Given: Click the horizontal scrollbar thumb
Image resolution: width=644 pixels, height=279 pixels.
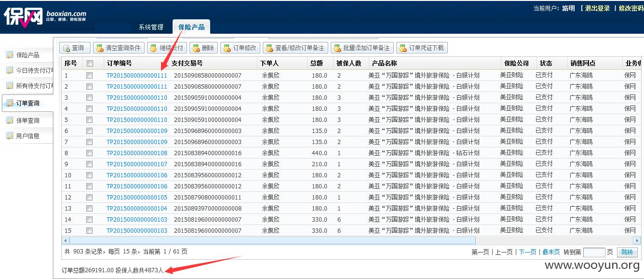Looking at the screenshot, I should [x=273, y=240].
